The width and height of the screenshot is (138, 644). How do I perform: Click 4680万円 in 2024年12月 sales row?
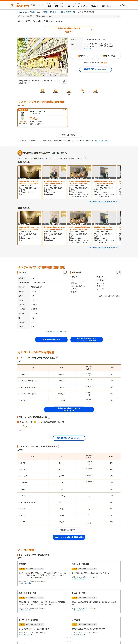(x=62, y=374)
